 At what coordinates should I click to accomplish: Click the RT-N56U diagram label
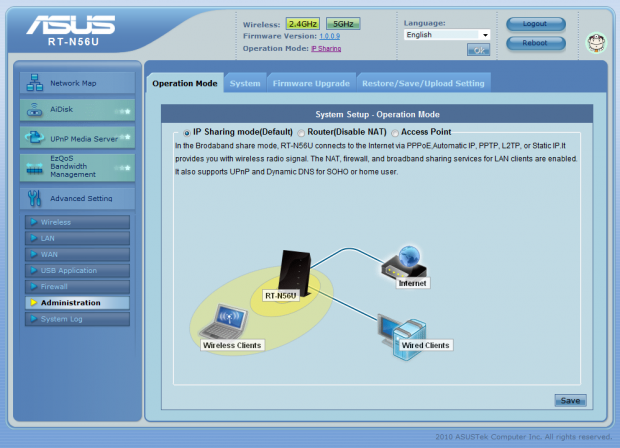click(x=281, y=296)
